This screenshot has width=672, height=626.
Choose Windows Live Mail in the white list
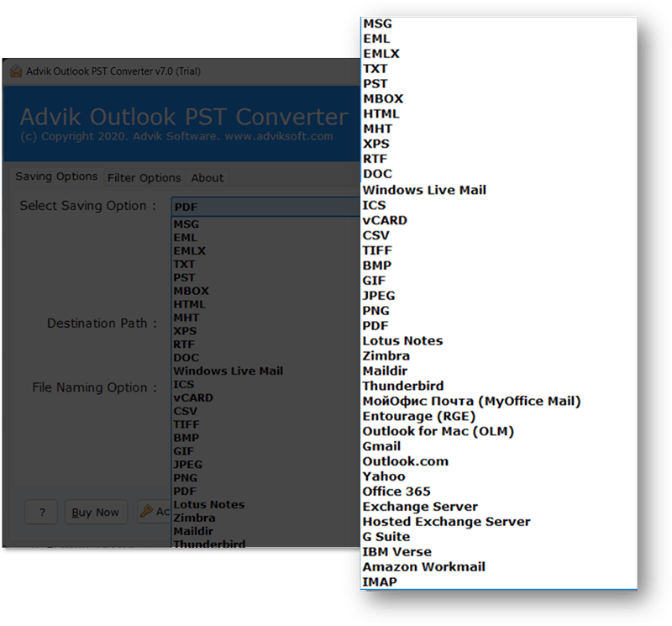424,190
